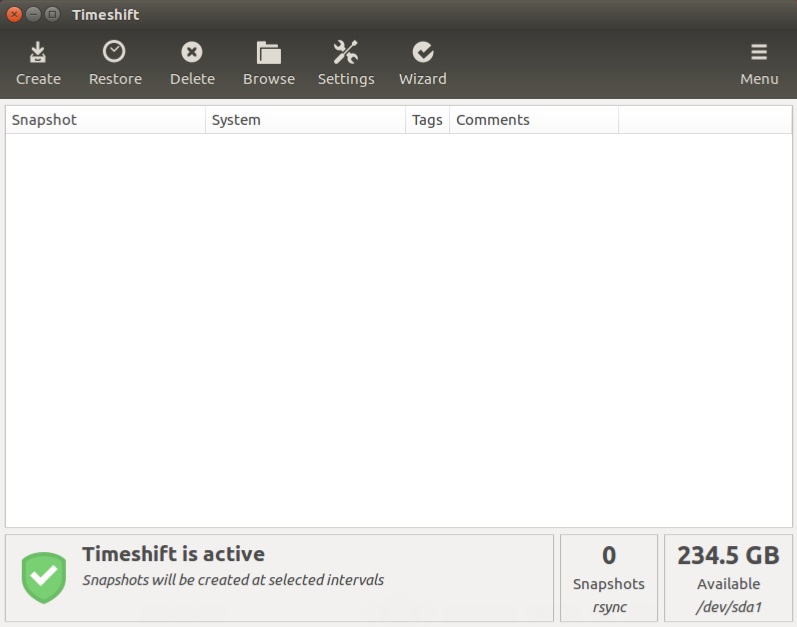Open the Restore snapshot tool
Viewport: 797px width, 627px height.
click(115, 52)
